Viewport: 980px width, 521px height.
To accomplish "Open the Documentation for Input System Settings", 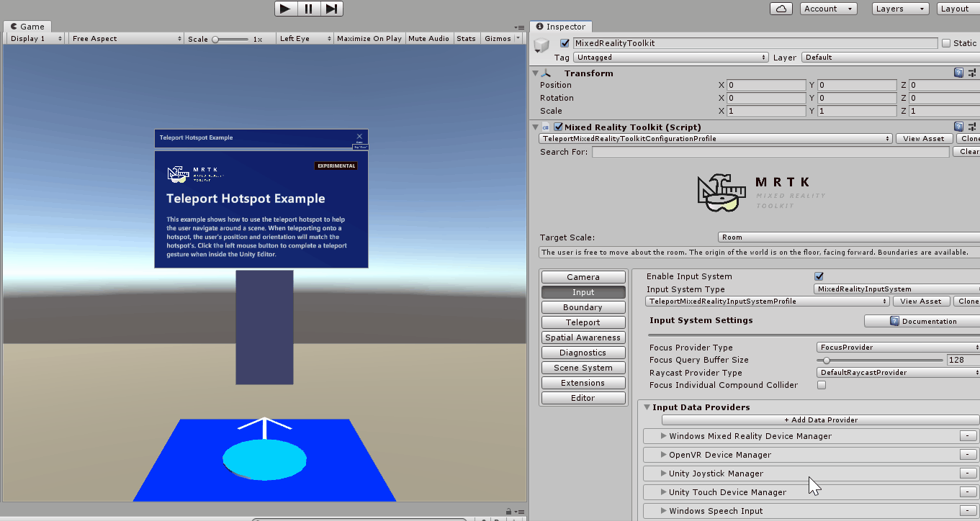I will [x=925, y=321].
